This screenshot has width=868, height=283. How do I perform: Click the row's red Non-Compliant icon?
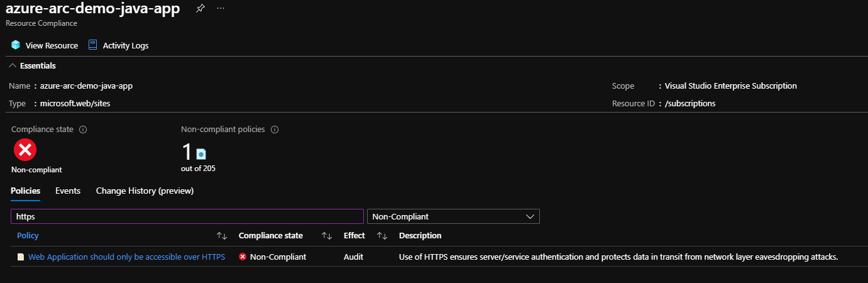point(243,257)
